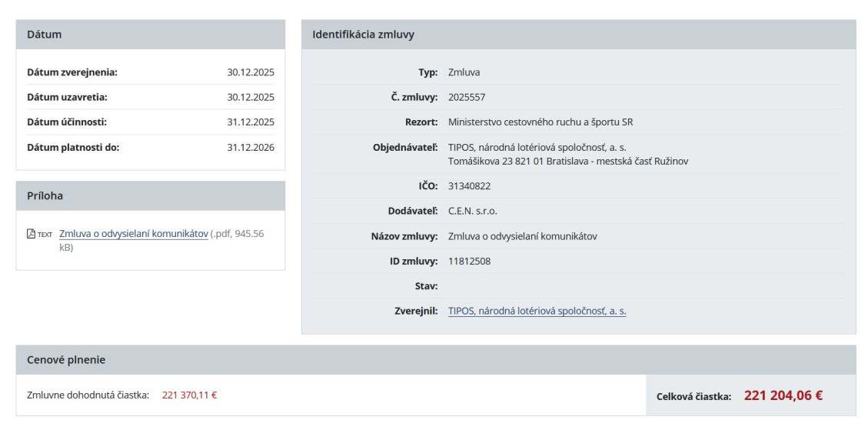Click the Dátum účinnosti label
The width and height of the screenshot is (868, 427).
66,122
